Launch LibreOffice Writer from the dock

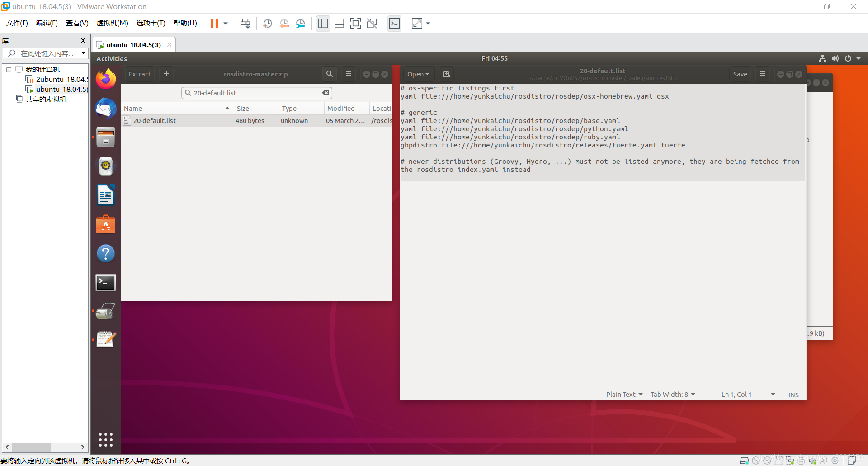106,195
